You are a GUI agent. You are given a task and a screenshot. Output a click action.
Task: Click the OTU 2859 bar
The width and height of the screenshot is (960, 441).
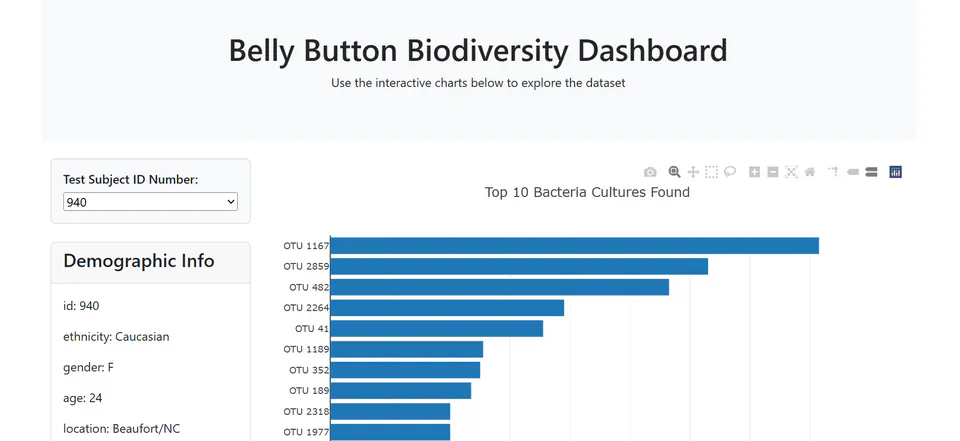point(519,266)
